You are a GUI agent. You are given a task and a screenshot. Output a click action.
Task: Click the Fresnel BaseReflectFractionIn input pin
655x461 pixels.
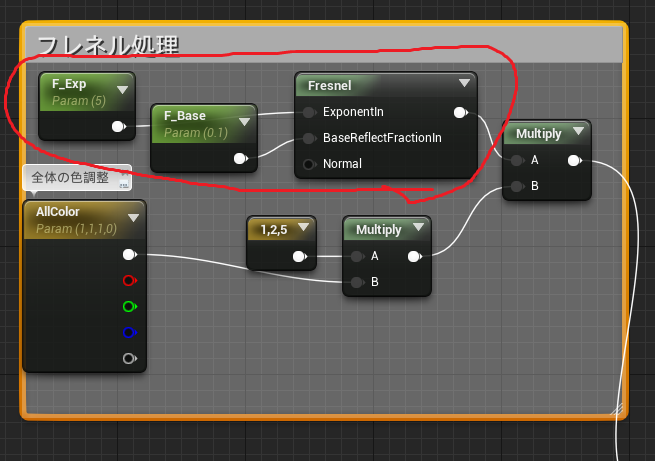(x=310, y=138)
